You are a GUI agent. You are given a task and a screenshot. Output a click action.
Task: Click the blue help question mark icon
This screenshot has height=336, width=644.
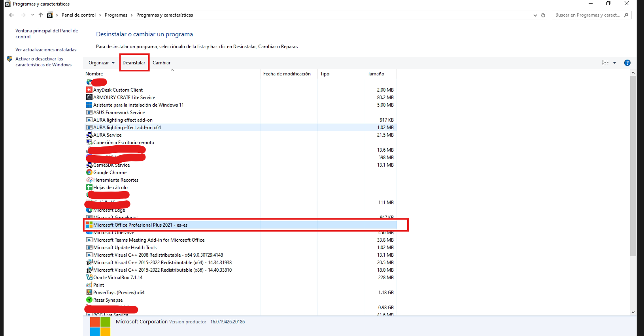pyautogui.click(x=627, y=63)
